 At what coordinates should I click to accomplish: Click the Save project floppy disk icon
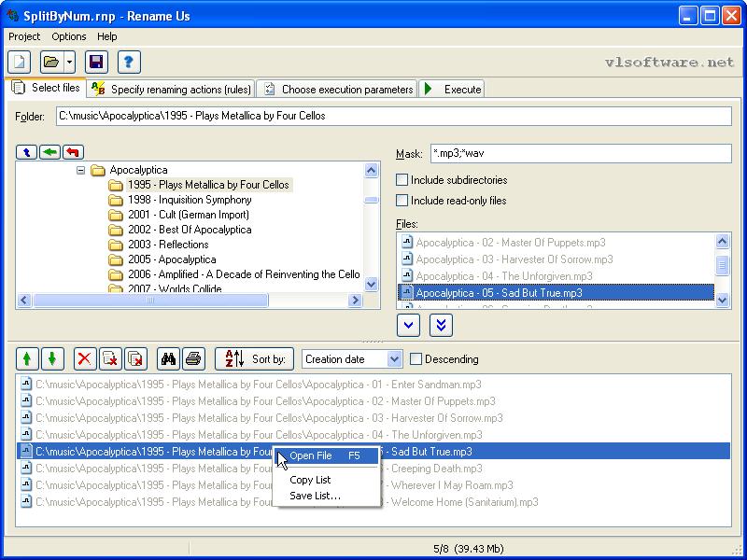(x=95, y=62)
